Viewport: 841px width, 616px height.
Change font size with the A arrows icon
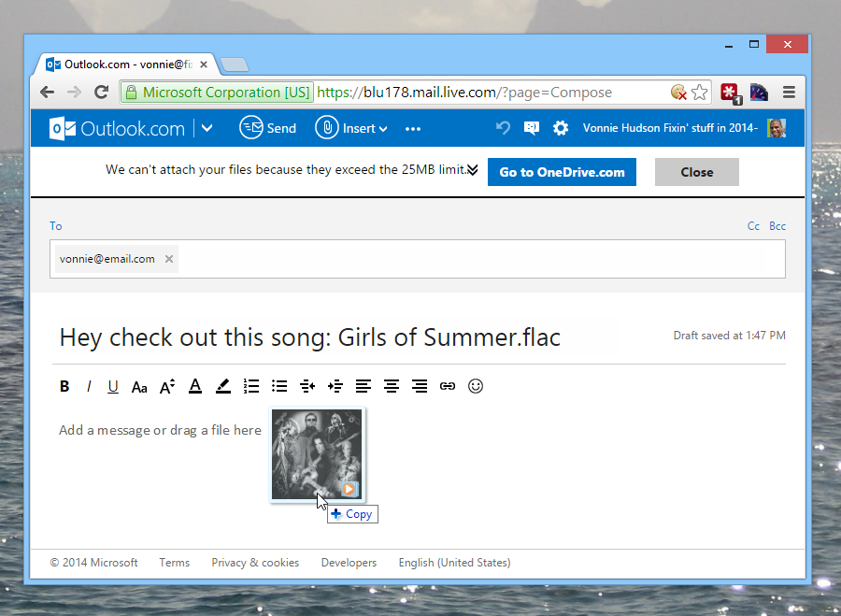(167, 386)
